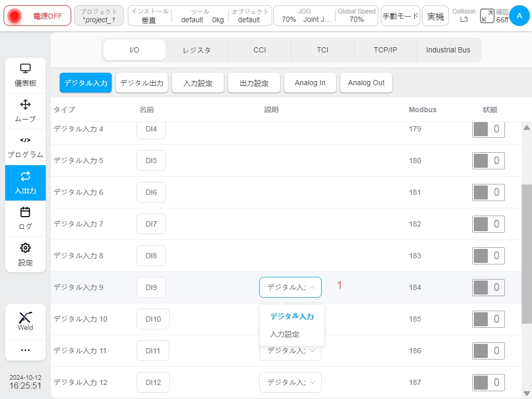Click the fullscreen expand arrows icon

tap(487, 16)
